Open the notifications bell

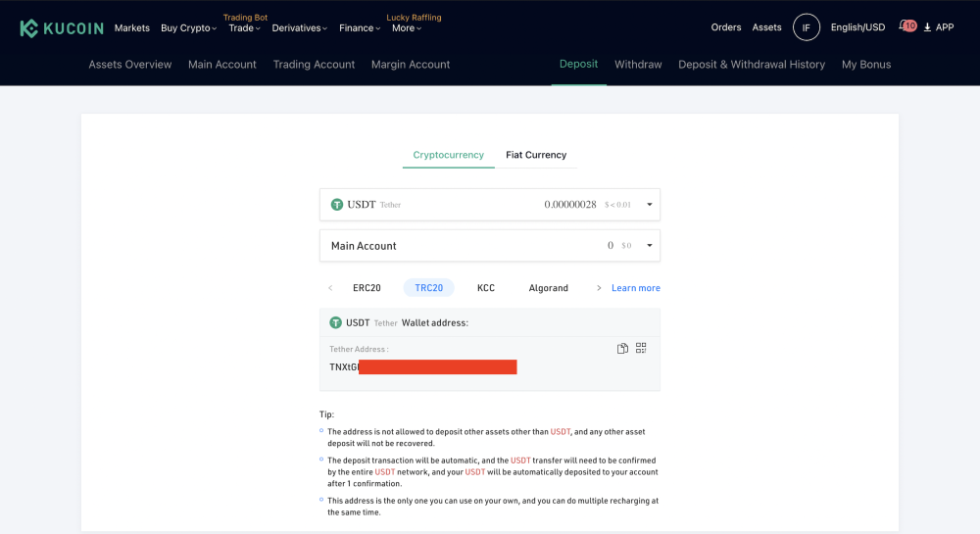coord(906,26)
